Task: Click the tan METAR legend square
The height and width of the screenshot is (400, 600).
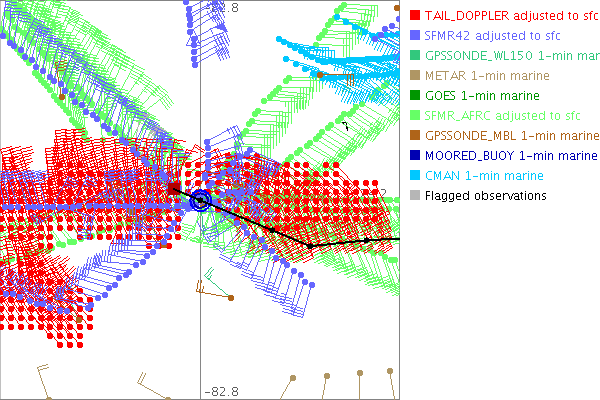Action: point(415,76)
